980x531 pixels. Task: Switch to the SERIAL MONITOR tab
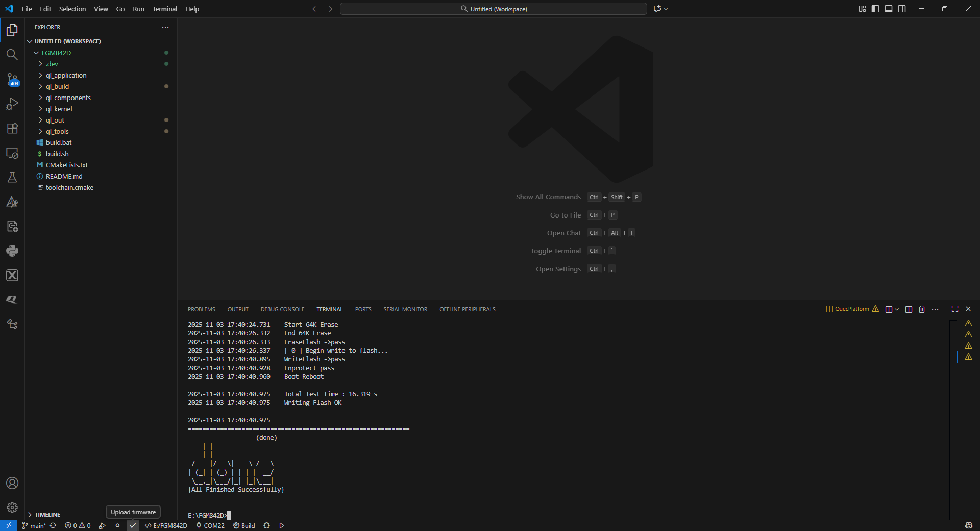pos(405,309)
